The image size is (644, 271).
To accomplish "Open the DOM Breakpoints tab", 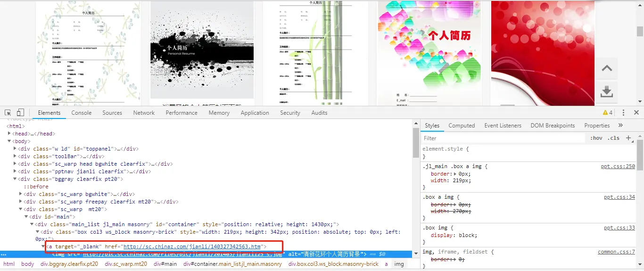I will (x=553, y=126).
